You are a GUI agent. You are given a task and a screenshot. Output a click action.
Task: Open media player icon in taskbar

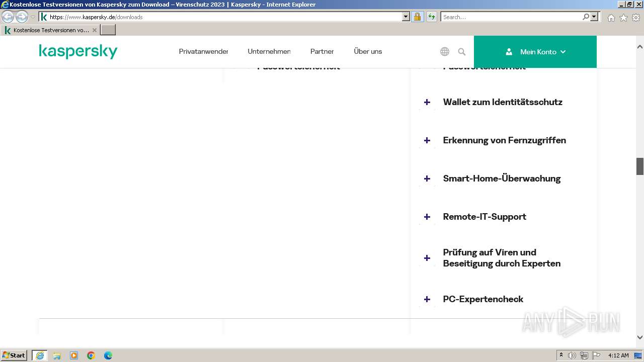tap(74, 355)
